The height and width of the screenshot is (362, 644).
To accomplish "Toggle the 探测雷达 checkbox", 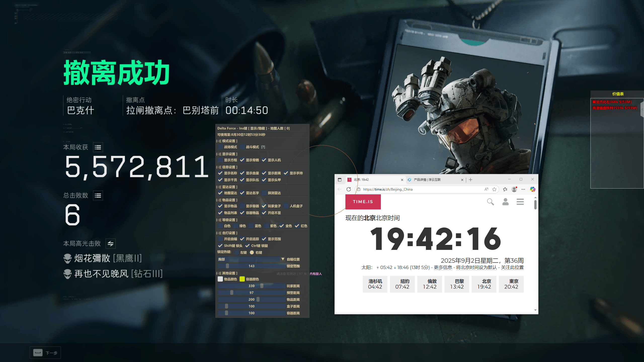I will click(264, 193).
